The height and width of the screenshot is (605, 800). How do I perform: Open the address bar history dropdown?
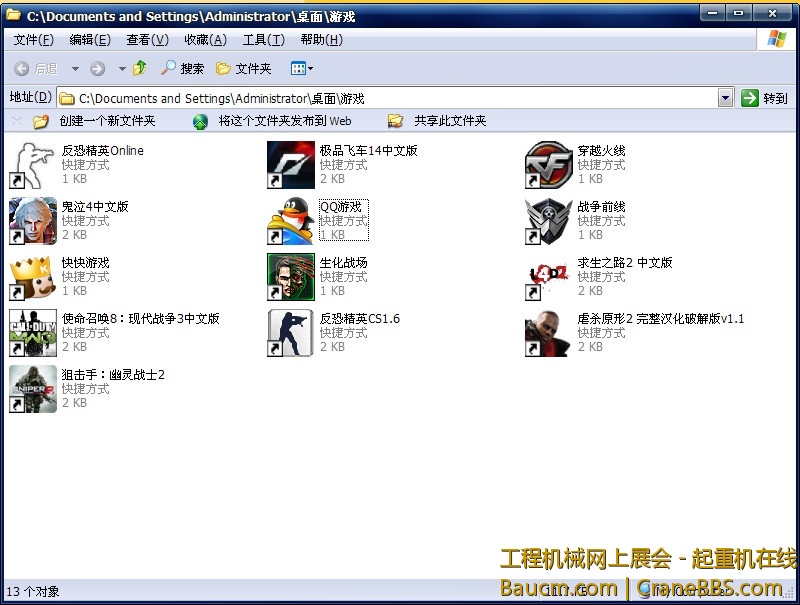point(726,98)
